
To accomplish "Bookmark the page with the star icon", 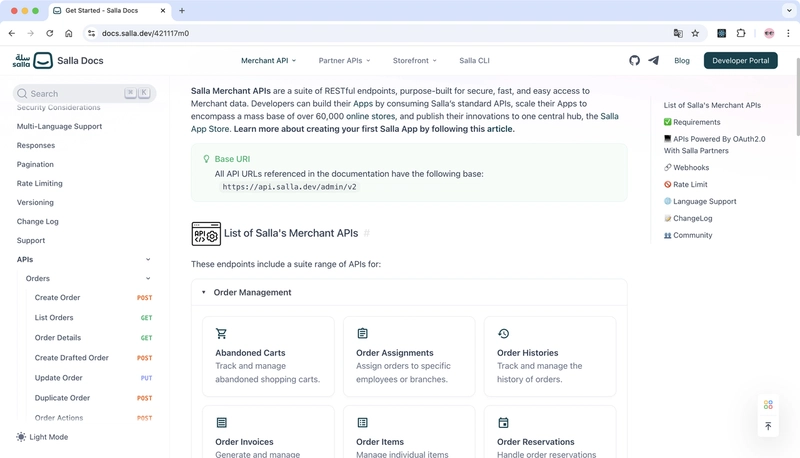I will tap(695, 33).
